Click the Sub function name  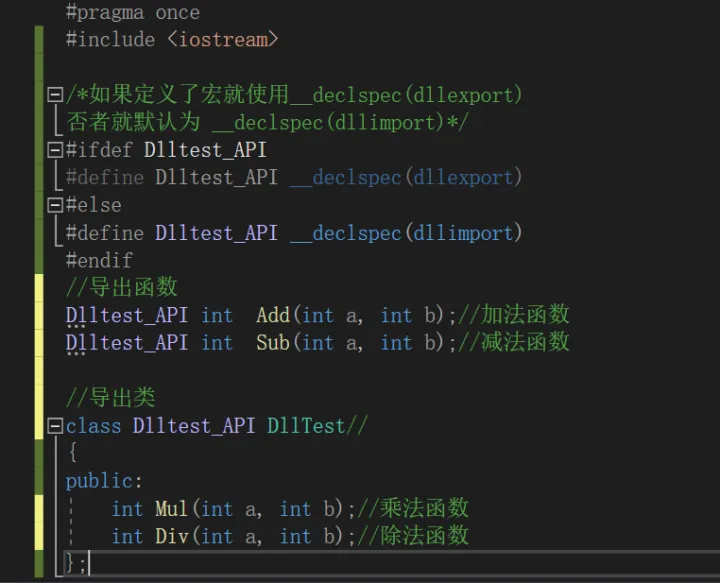click(x=273, y=343)
